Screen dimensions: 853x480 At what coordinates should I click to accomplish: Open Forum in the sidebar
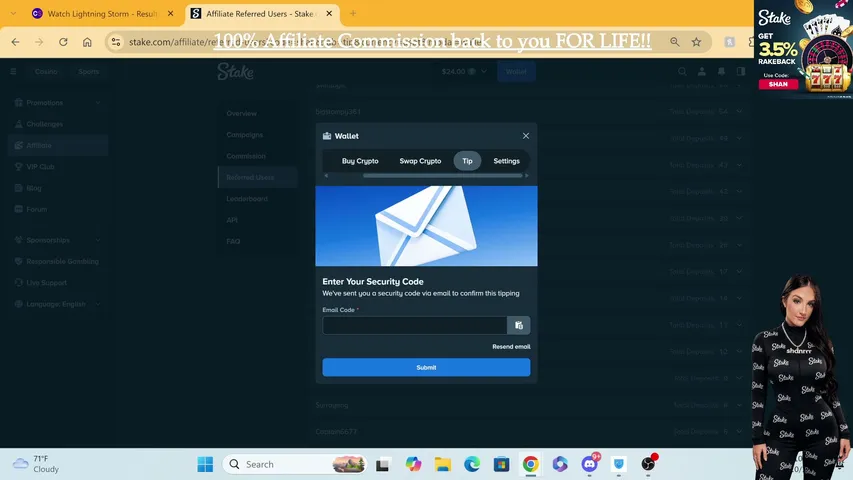[x=58, y=209]
